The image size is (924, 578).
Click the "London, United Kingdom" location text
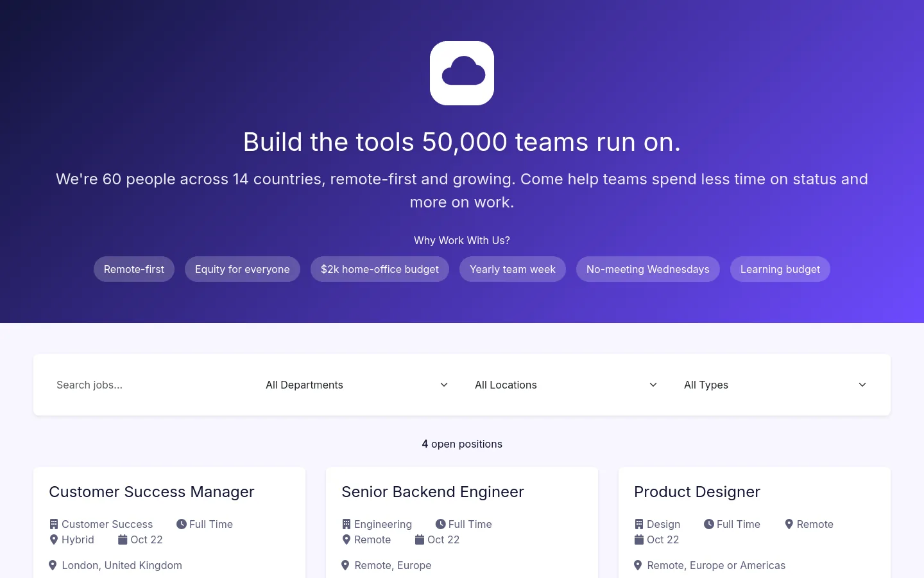(x=122, y=565)
